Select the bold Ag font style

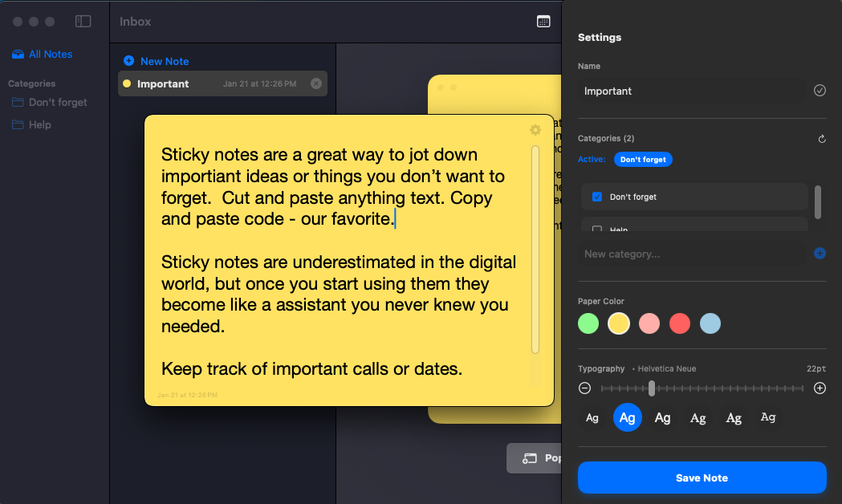(628, 417)
